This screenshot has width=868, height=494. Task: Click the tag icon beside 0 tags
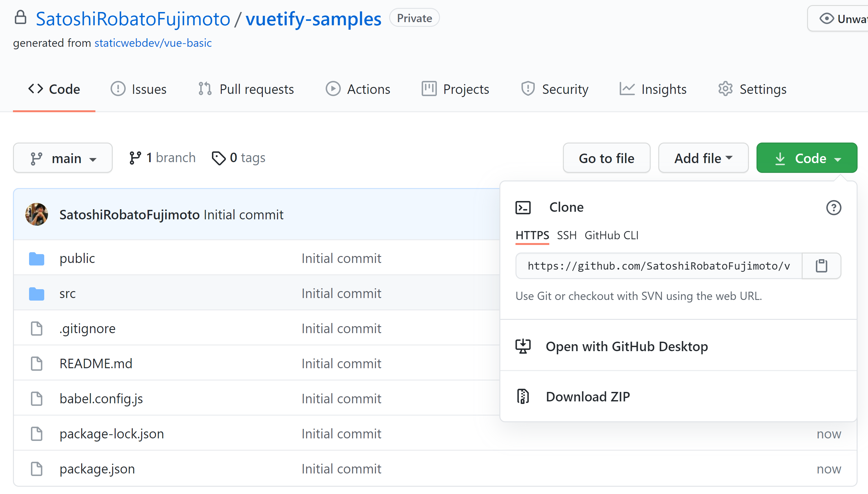point(218,158)
